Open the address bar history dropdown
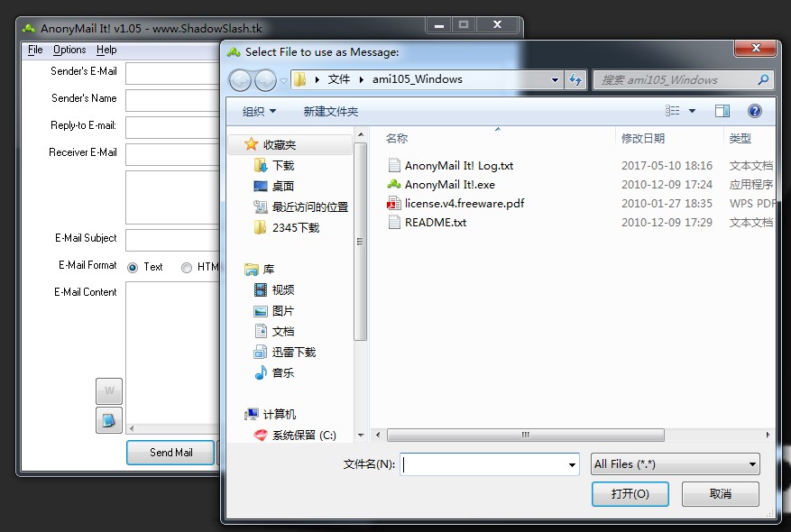Image resolution: width=791 pixels, height=532 pixels. click(555, 79)
